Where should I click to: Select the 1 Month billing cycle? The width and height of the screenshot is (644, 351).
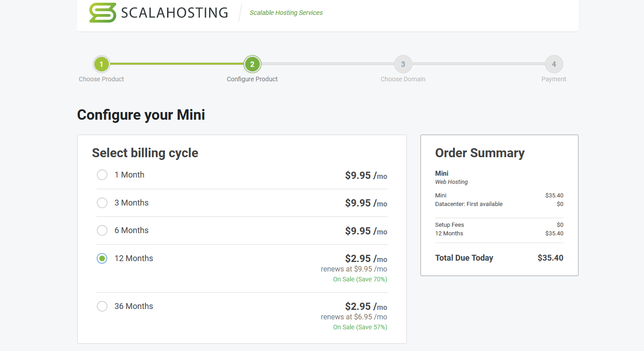[x=102, y=175]
